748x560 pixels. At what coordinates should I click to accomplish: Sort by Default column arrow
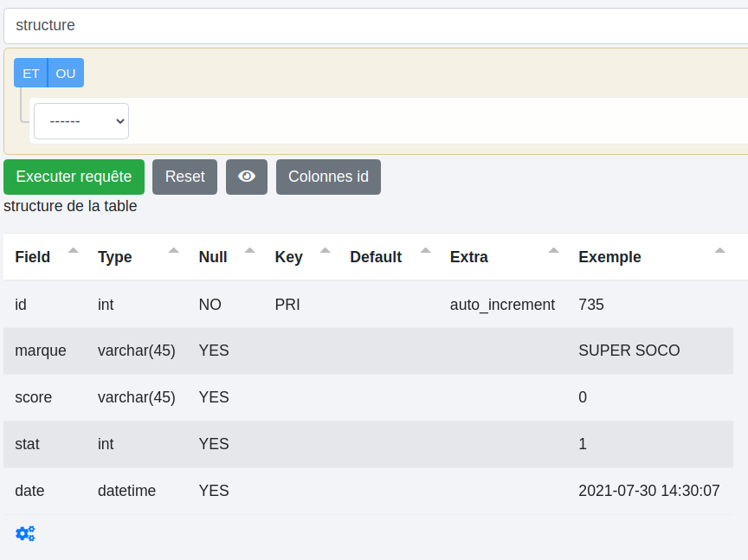click(x=426, y=251)
